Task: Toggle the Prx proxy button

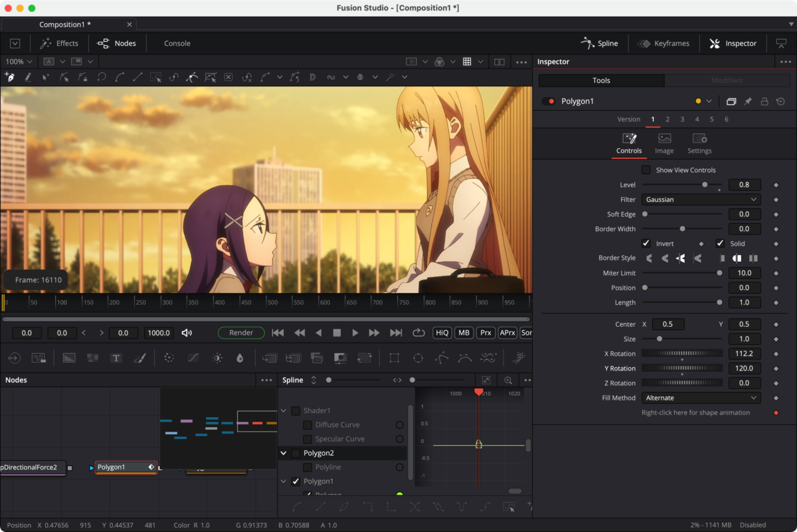Action: [486, 333]
